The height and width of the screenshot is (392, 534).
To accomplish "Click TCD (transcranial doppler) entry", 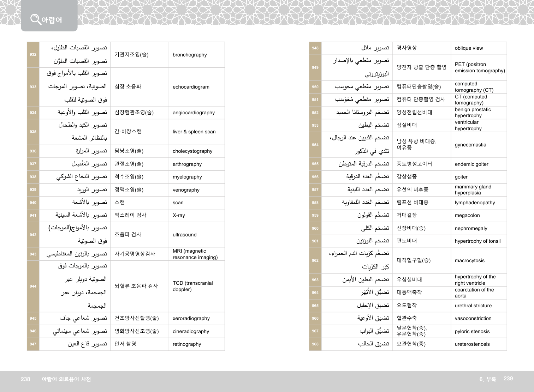I will click(192, 286).
